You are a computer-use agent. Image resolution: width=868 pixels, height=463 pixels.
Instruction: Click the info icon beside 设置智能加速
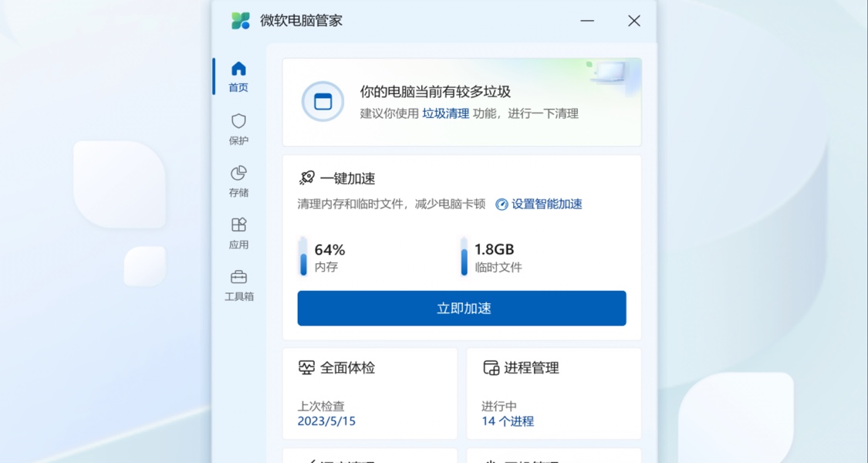502,204
